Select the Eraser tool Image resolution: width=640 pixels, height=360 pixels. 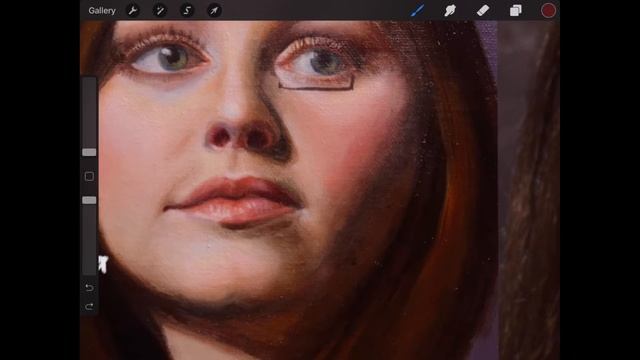pos(483,11)
